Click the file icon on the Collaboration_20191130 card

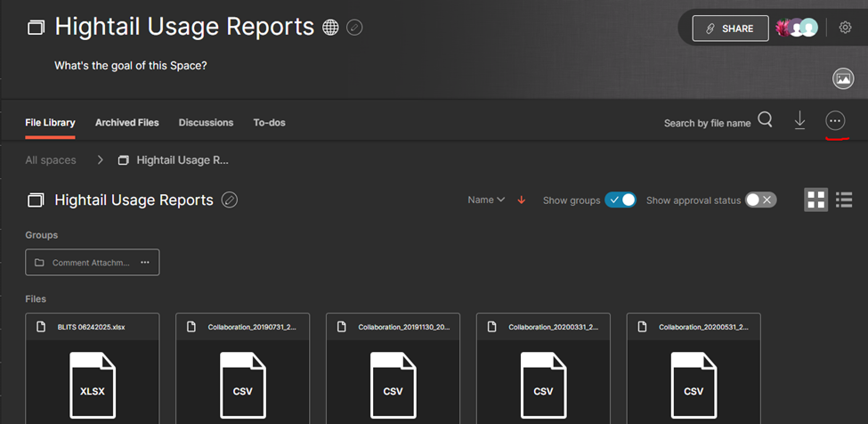coord(342,327)
